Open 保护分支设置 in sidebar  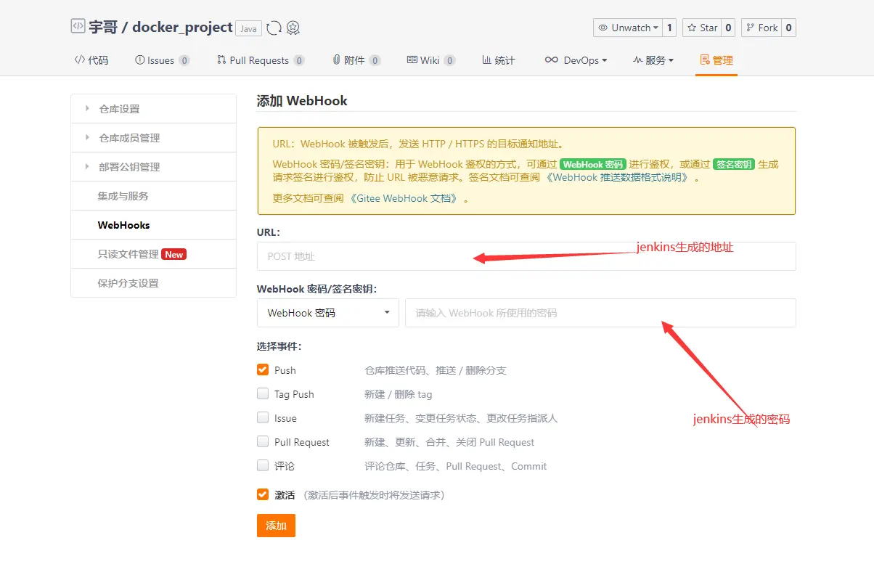click(153, 283)
